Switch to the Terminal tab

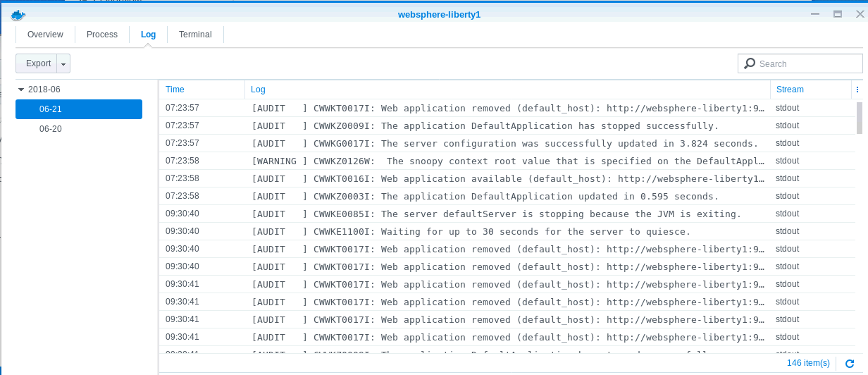click(x=195, y=35)
